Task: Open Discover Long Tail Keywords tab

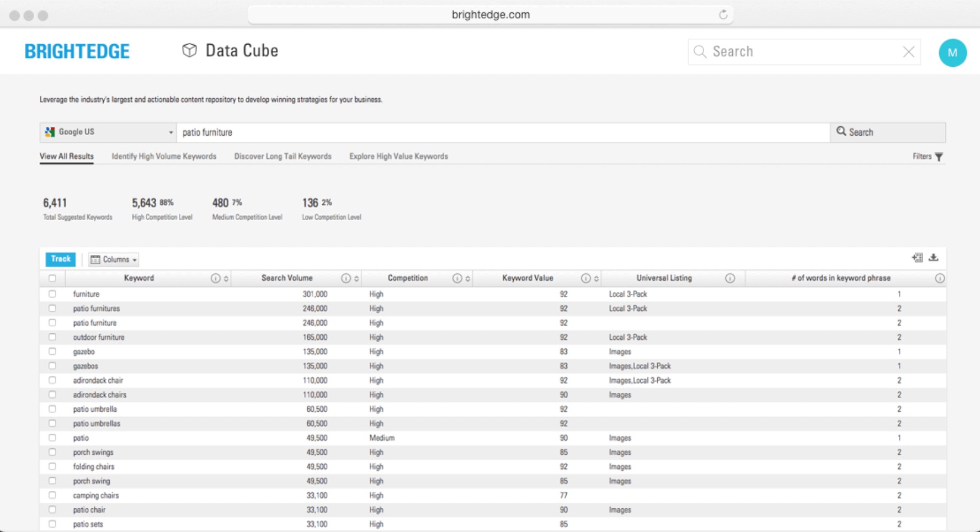Action: 283,156
